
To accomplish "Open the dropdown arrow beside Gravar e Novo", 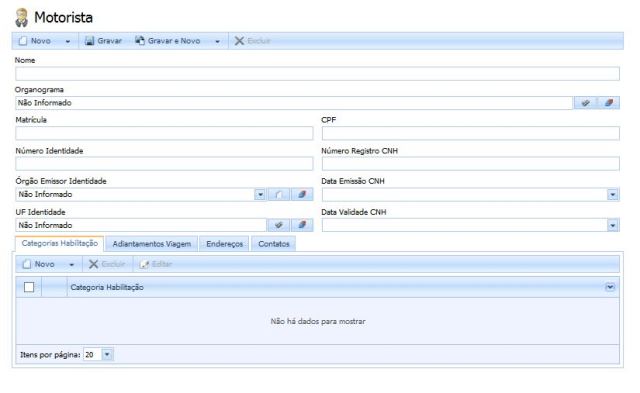I will [218, 41].
